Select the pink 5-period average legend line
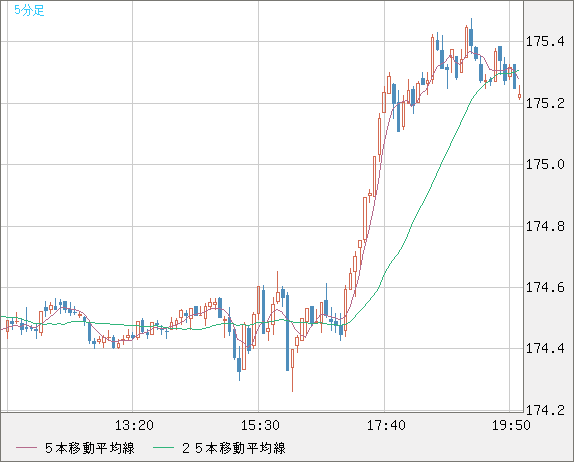The height and width of the screenshot is (462, 574). (26, 448)
